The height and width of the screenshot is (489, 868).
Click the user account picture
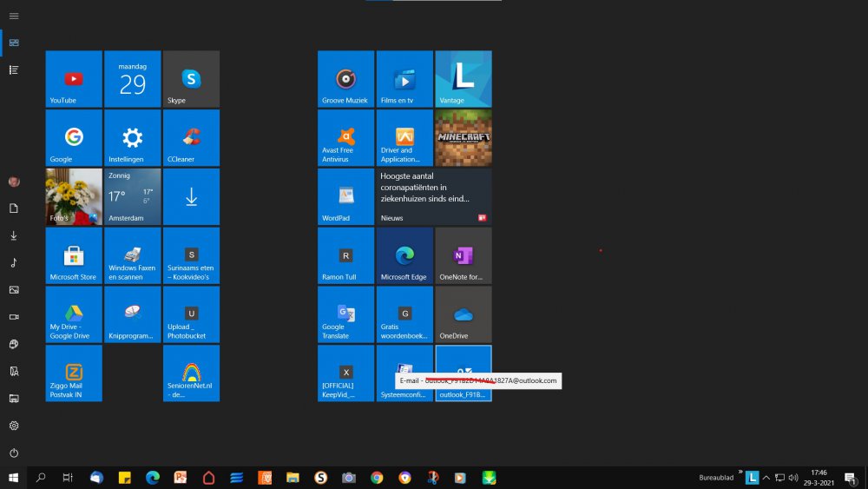(x=14, y=182)
